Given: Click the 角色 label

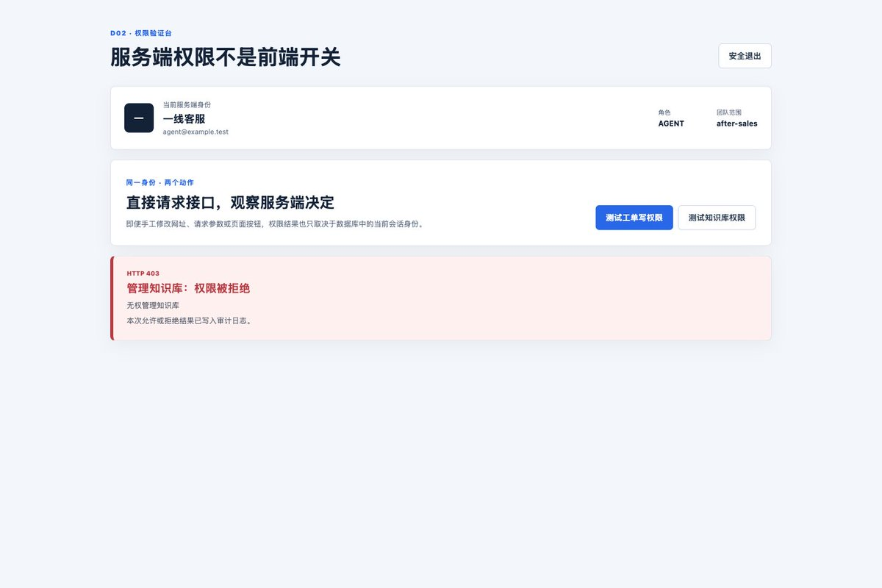Looking at the screenshot, I should click(x=664, y=112).
